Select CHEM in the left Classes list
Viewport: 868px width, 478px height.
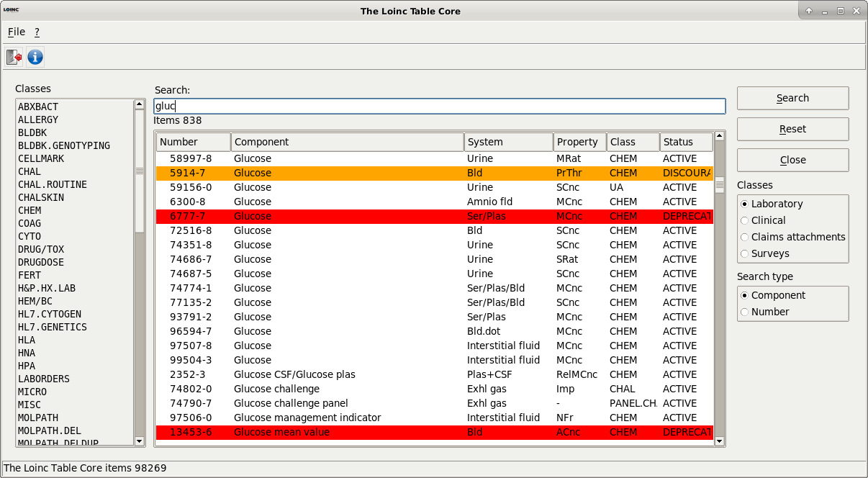(75, 210)
